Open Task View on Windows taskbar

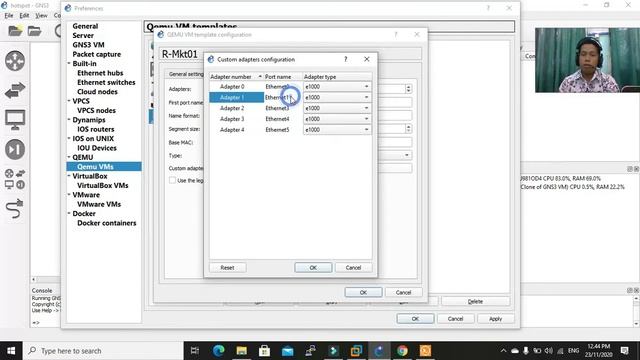point(195,351)
